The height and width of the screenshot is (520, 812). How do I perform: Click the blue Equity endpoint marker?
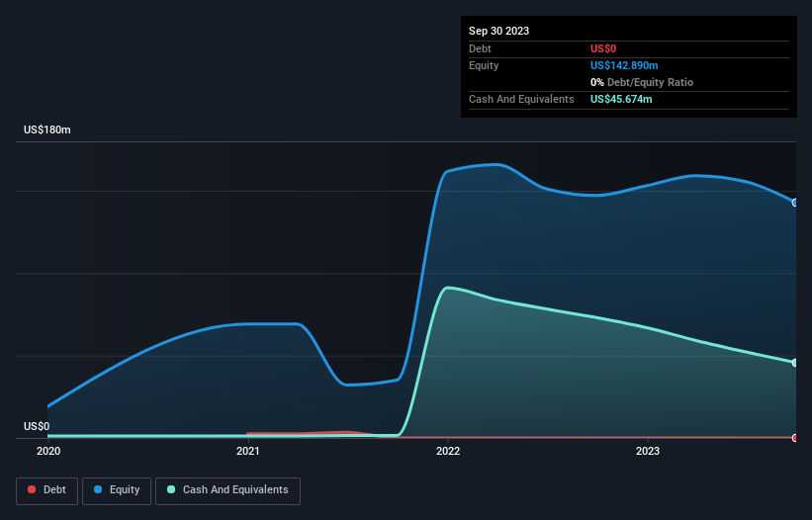795,203
